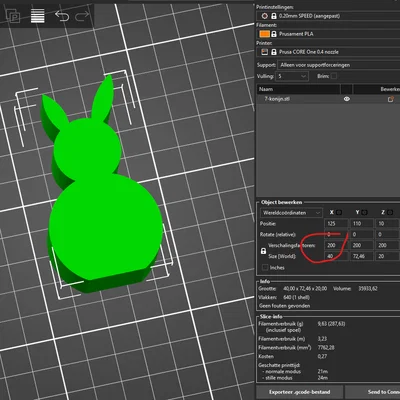Click the Vlakken value 640 (1 shell)
Screen dimensions: 400x400
[296, 297]
